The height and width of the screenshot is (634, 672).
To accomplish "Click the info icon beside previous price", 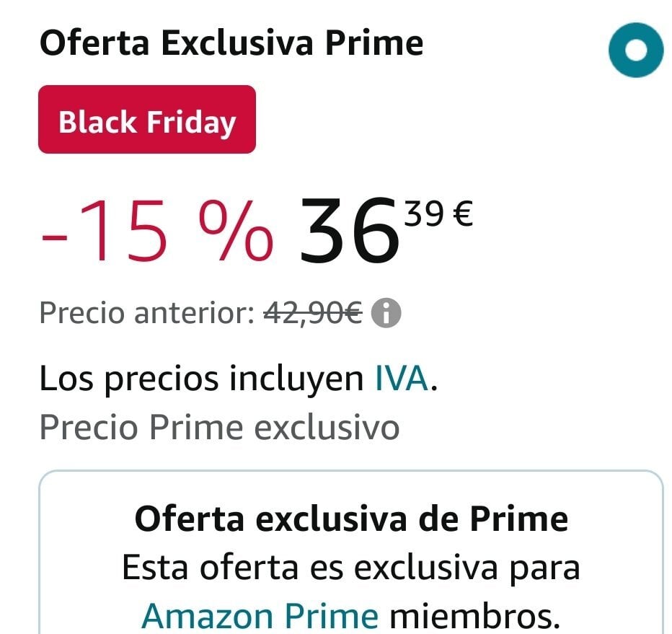I will pyautogui.click(x=387, y=314).
